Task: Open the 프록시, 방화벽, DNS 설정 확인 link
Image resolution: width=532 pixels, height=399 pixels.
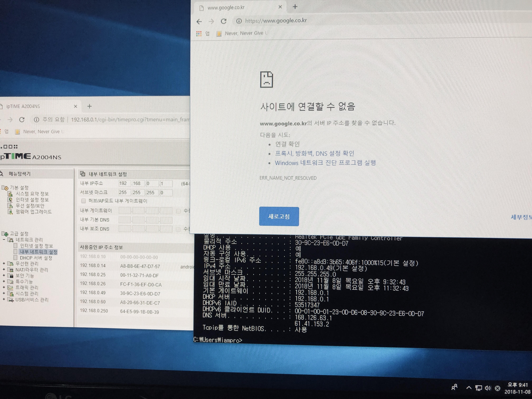Action: pos(315,153)
